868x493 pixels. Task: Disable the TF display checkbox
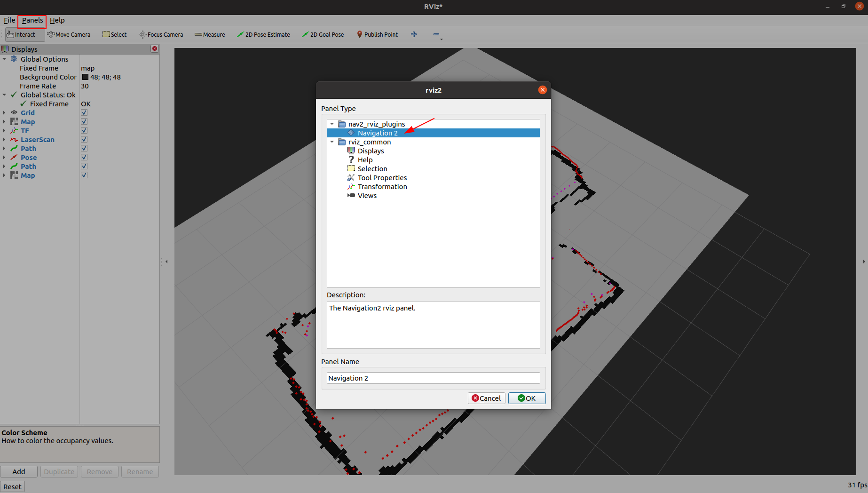84,131
